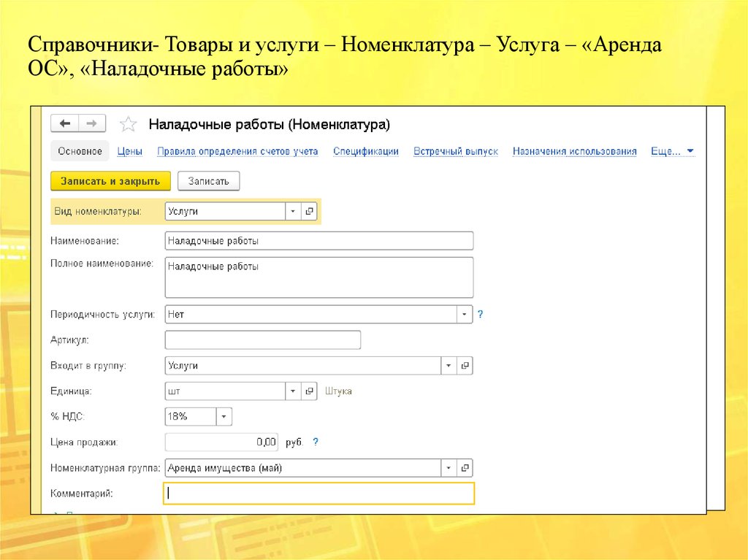Click the back navigation arrow
The height and width of the screenshot is (560, 748).
coord(65,123)
